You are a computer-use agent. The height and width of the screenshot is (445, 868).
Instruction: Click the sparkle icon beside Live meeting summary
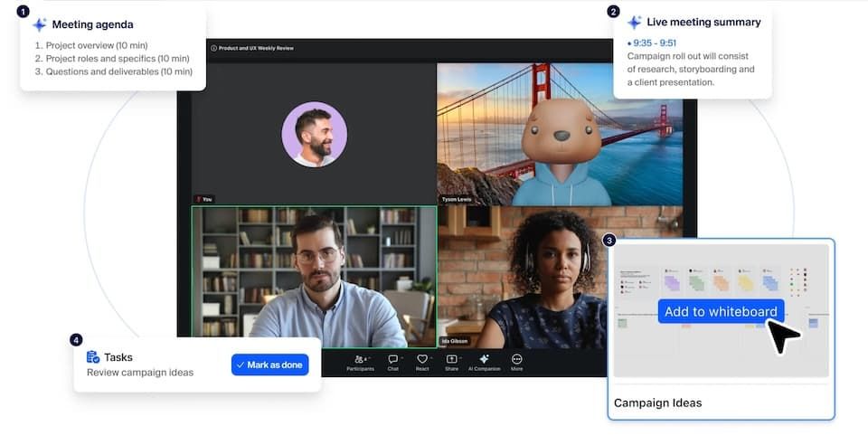coord(634,22)
